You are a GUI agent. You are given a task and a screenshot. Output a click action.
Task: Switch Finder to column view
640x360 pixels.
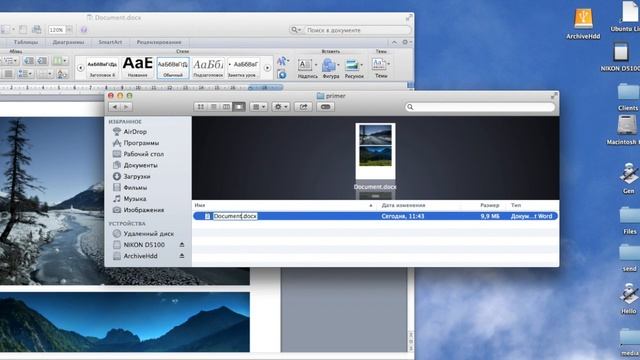[x=226, y=107]
